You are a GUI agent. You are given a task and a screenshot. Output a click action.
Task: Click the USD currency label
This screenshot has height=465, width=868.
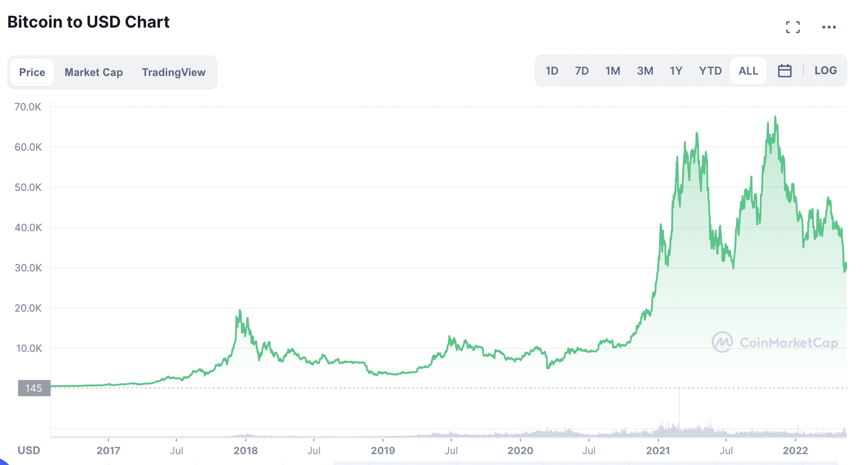pyautogui.click(x=29, y=451)
